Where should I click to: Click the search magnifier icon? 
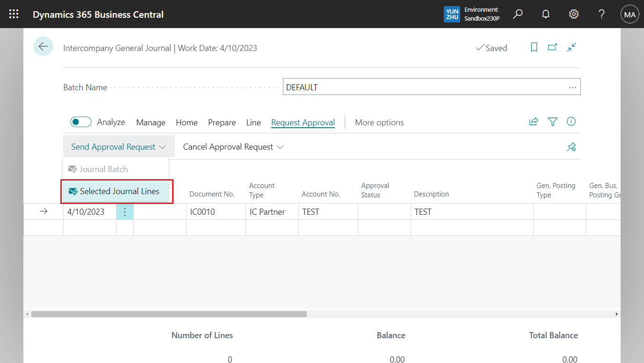tap(517, 14)
